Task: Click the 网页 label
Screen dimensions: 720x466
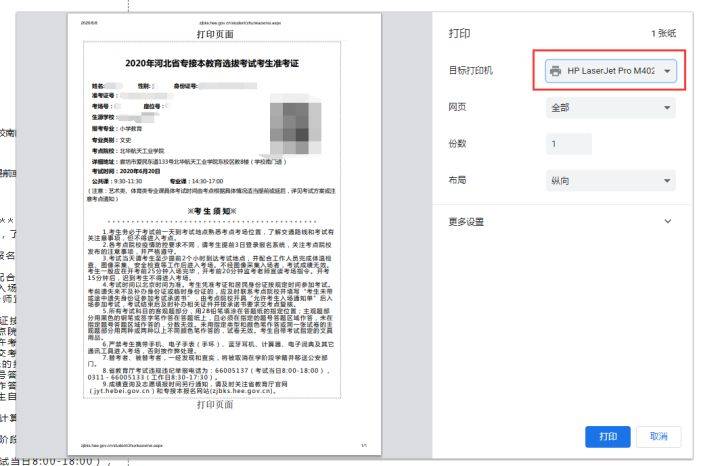Action: point(457,107)
